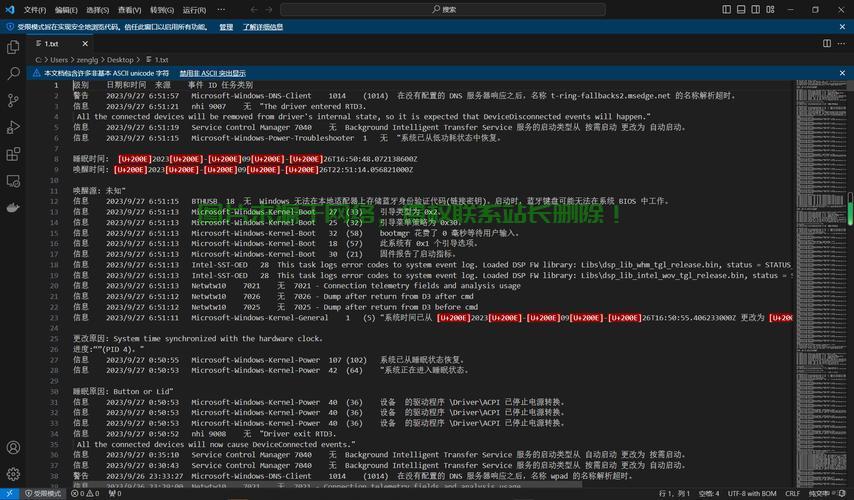Click the 搜索 command center box
This screenshot has height=500, width=854.
(x=443, y=9)
